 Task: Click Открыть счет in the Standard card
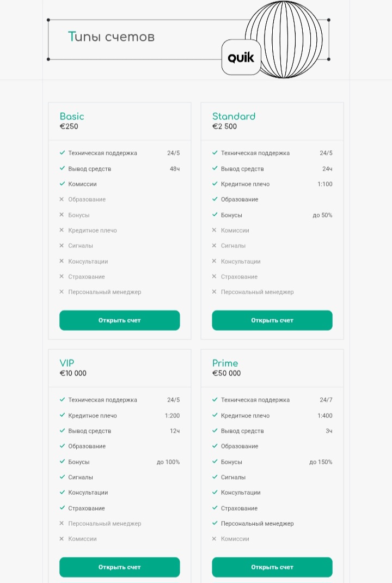click(272, 320)
